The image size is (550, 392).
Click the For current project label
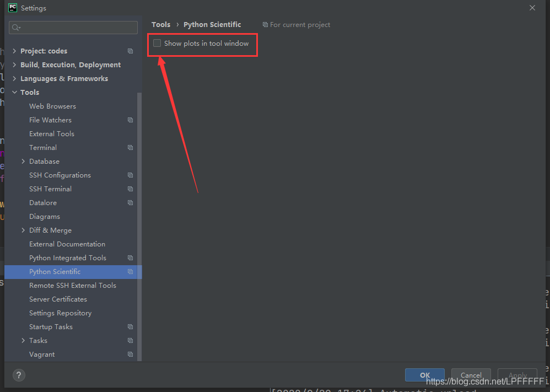click(x=300, y=25)
